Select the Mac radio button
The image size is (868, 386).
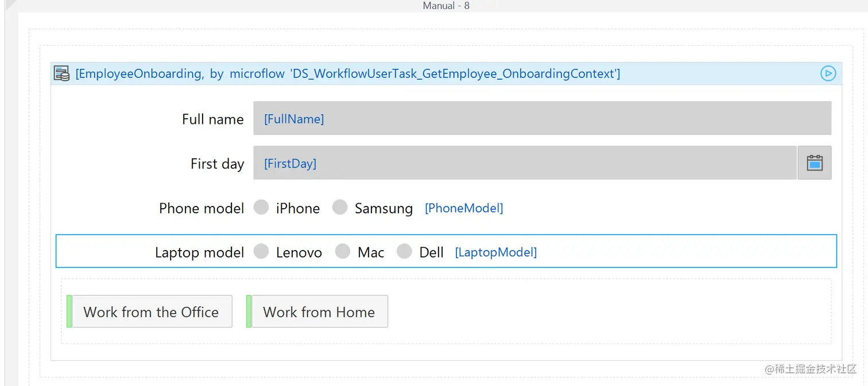343,251
